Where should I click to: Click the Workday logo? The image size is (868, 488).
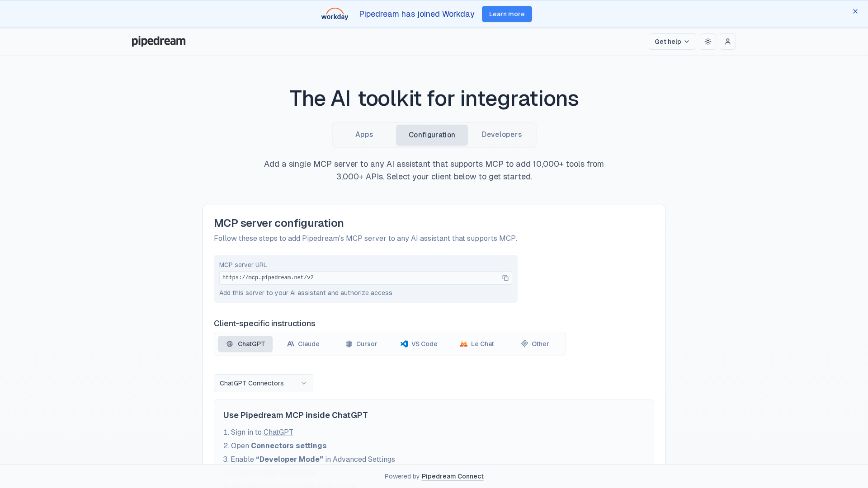pos(335,14)
